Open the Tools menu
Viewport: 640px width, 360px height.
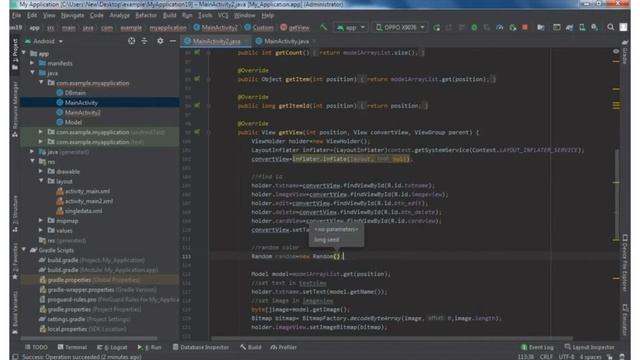[x=205, y=16]
